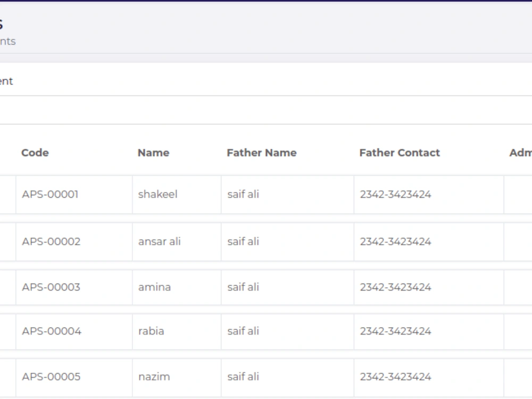Click the Father Contact column header
This screenshot has width=532, height=399.
click(x=400, y=153)
